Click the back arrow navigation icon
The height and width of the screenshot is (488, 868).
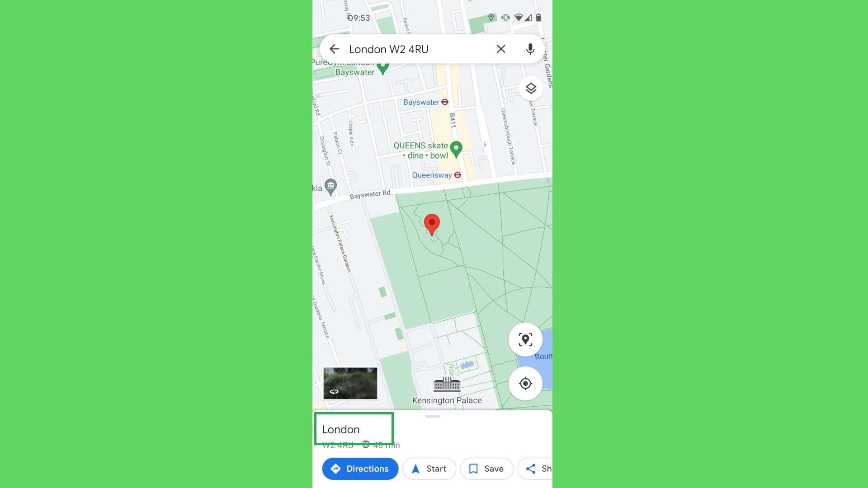334,49
